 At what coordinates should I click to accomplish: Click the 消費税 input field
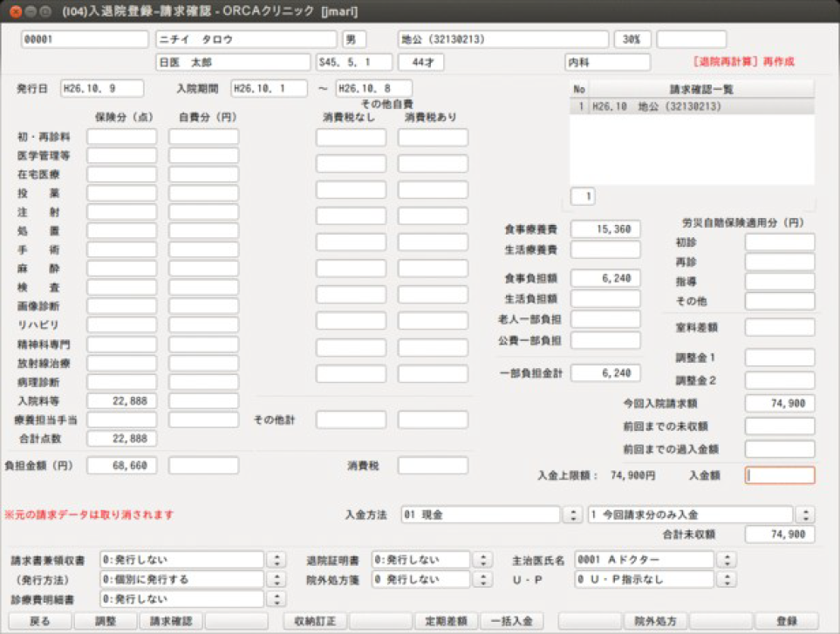433,466
